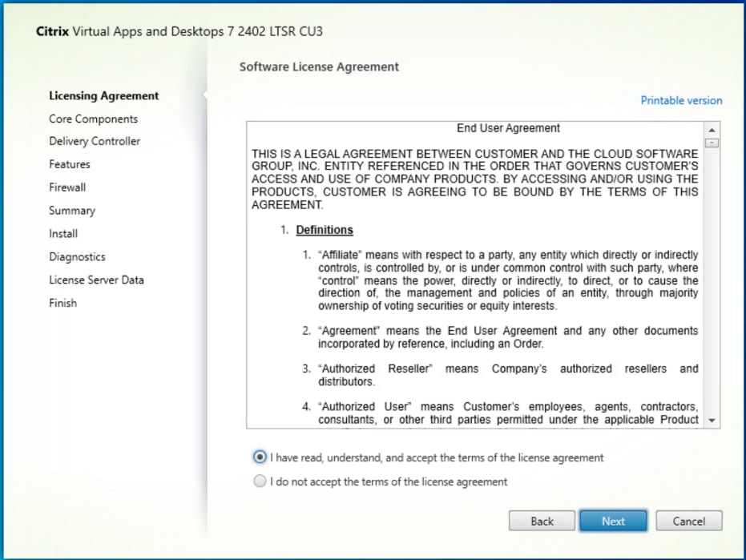This screenshot has width=746, height=560.
Task: Click the agreement scrollbar thumb
Action: point(712,143)
